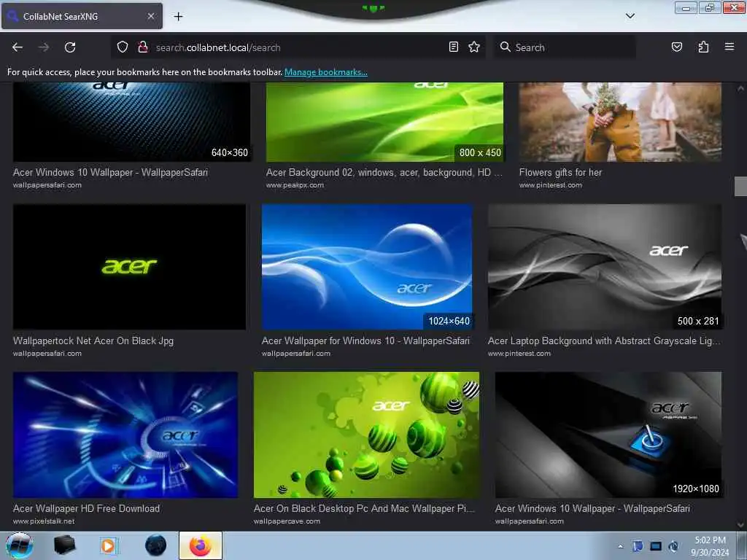The width and height of the screenshot is (747, 560).
Task: Open the black folder taskbar icon
Action: click(64, 545)
